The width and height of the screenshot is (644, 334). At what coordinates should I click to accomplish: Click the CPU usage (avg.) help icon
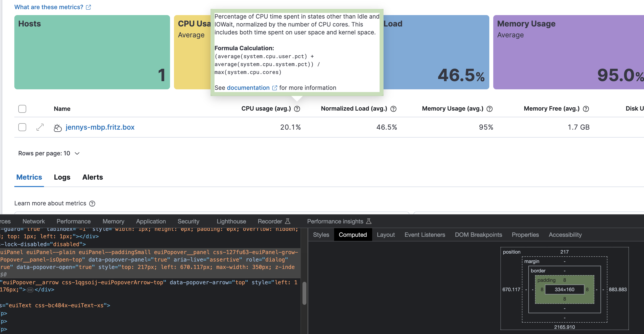click(297, 109)
